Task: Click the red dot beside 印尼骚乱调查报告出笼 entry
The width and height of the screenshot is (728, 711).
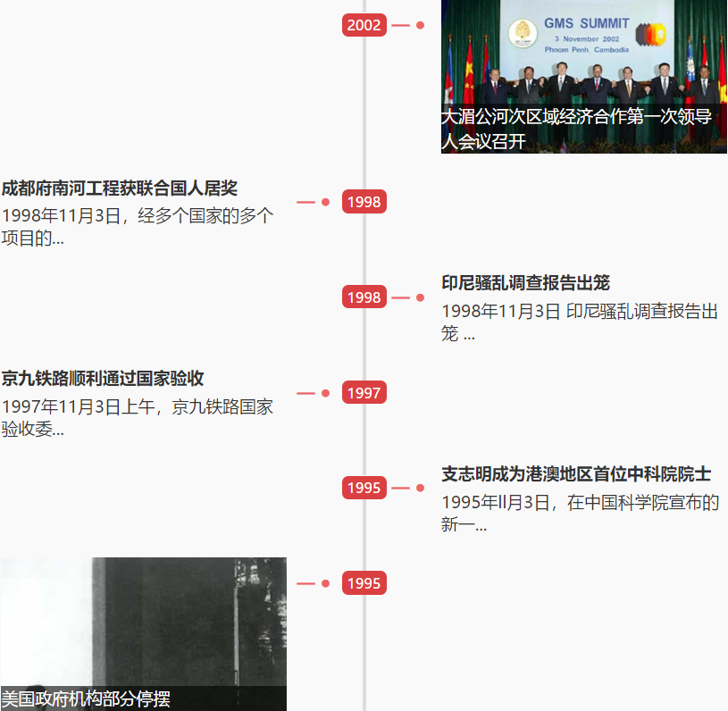Action: pyautogui.click(x=420, y=297)
